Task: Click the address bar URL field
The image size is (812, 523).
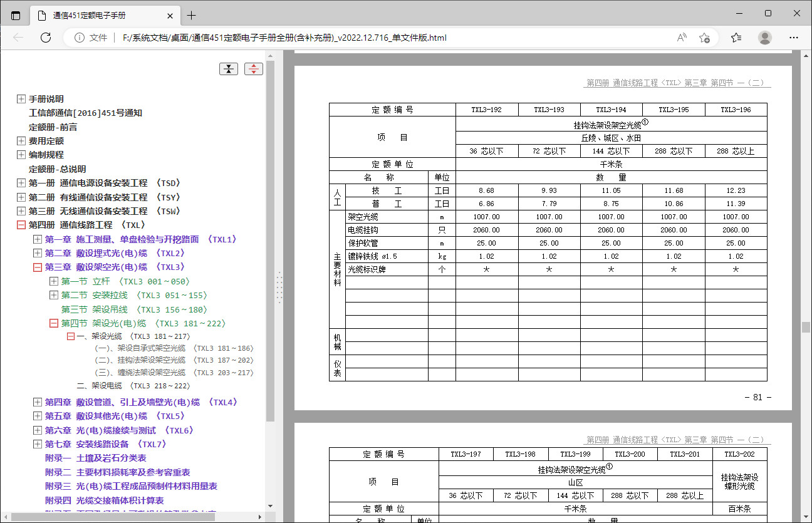Action: click(x=395, y=38)
